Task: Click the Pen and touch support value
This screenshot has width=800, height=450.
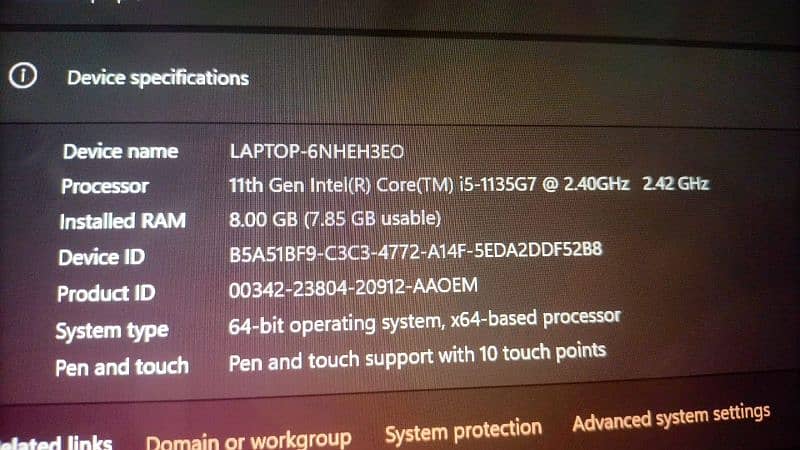Action: [417, 357]
